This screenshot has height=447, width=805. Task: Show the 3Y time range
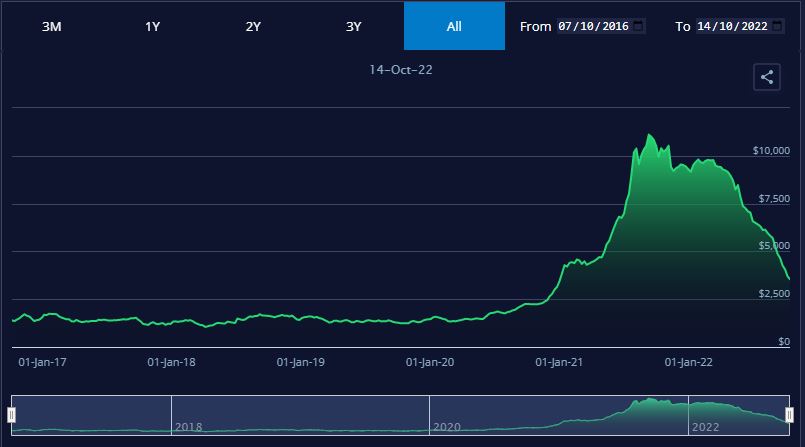tap(353, 26)
